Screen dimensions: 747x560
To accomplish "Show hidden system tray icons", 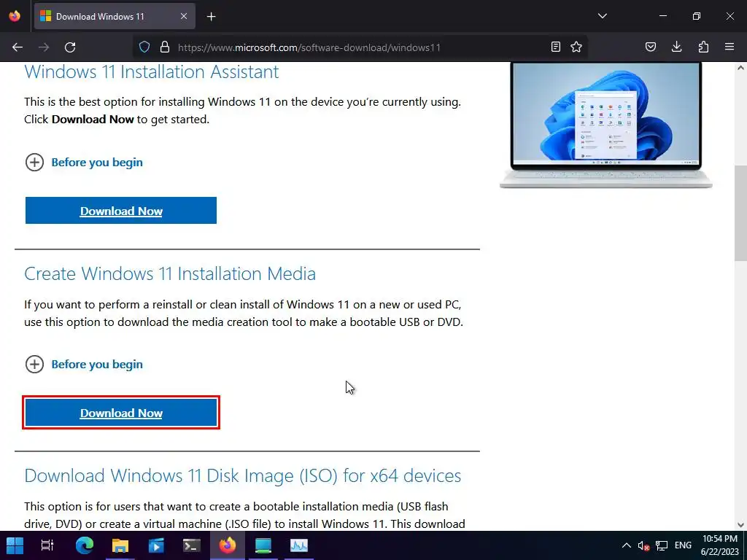I will pyautogui.click(x=627, y=545).
